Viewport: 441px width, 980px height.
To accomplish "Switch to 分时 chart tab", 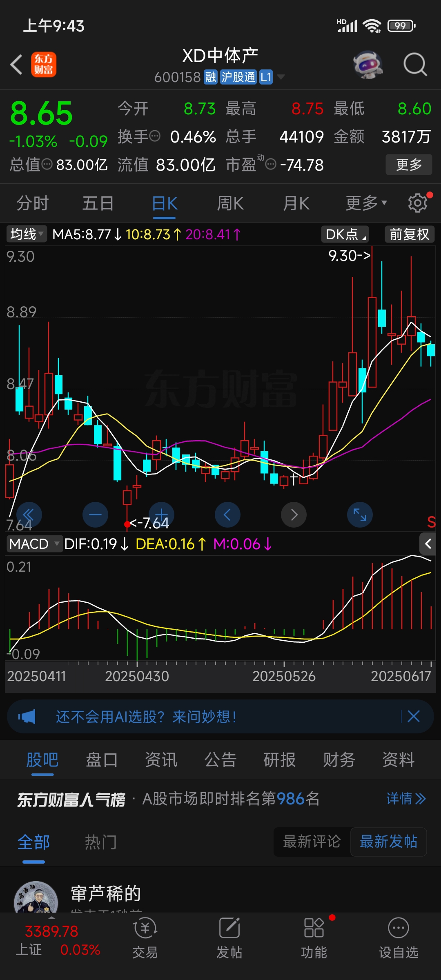I will [33, 203].
